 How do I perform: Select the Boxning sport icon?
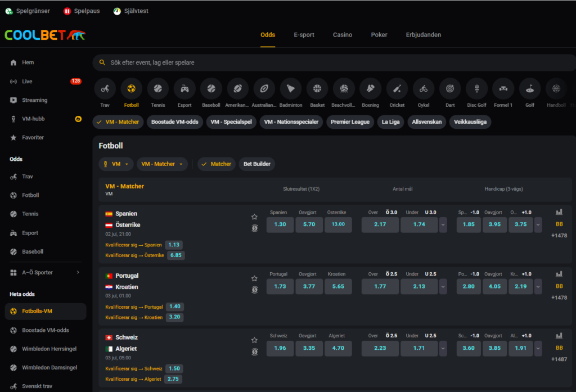(370, 88)
